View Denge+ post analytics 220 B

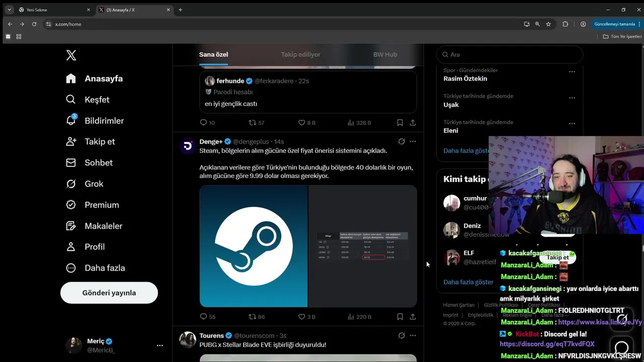point(359,317)
